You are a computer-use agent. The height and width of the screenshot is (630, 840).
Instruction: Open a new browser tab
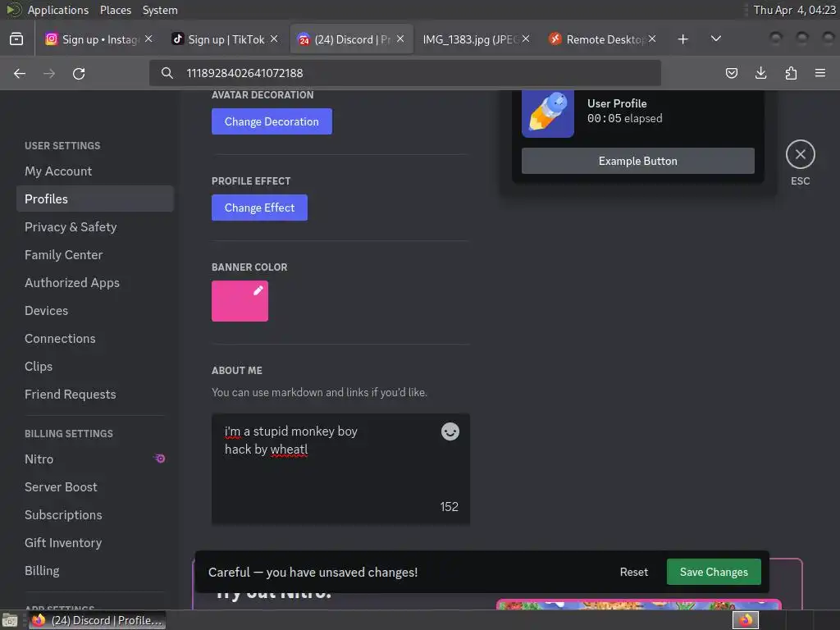click(x=683, y=39)
